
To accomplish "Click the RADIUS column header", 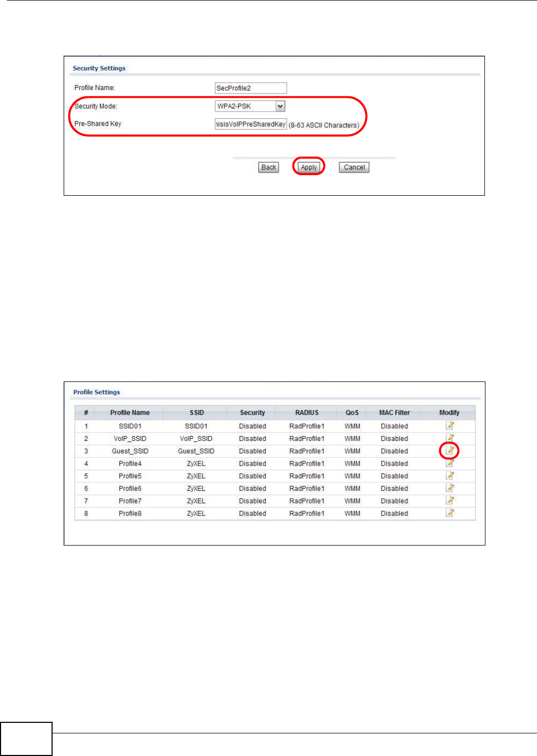I will coord(307,412).
